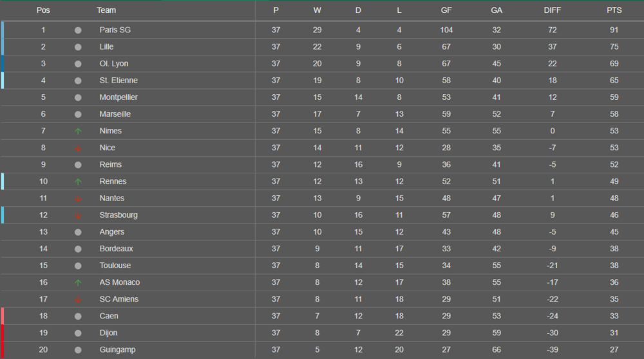Click the gray dot beside Guingamp
The width and height of the screenshot is (644, 359).
click(78, 350)
